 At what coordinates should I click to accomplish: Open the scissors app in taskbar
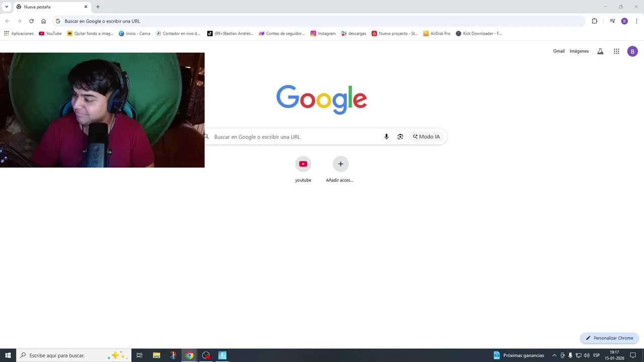click(x=173, y=355)
